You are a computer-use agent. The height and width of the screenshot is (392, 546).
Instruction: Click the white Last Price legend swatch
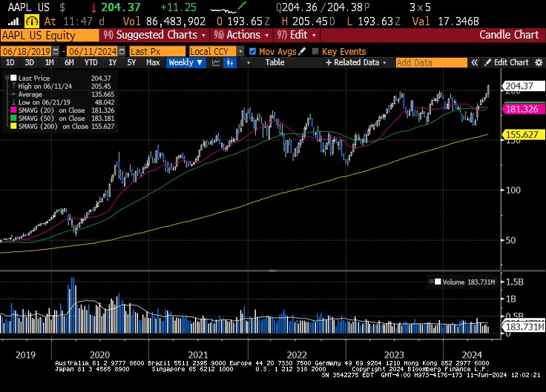pos(13,78)
